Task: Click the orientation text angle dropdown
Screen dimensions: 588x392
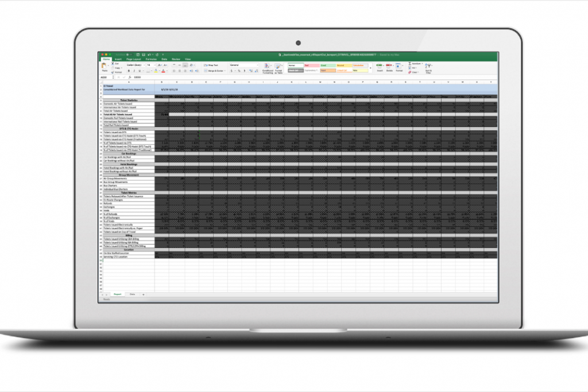Action: 192,65
